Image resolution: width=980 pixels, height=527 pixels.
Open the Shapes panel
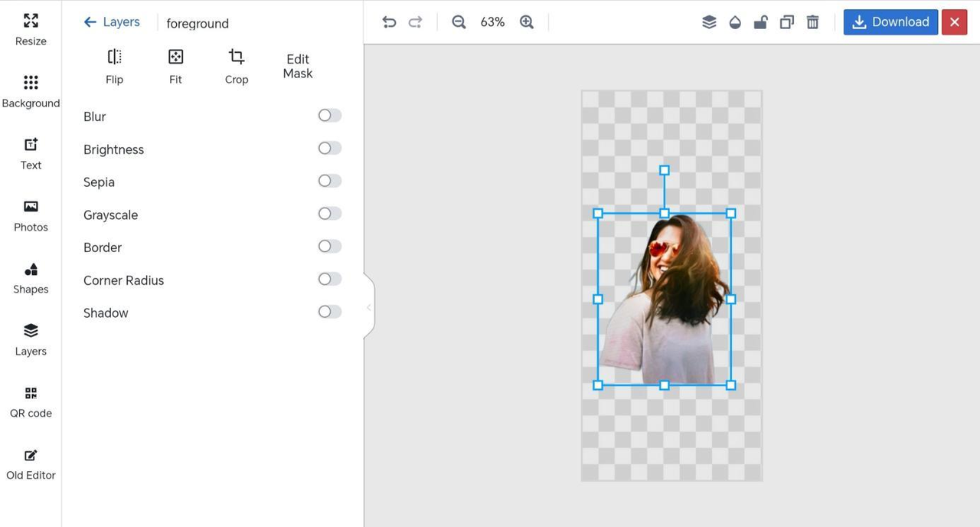[x=31, y=278]
